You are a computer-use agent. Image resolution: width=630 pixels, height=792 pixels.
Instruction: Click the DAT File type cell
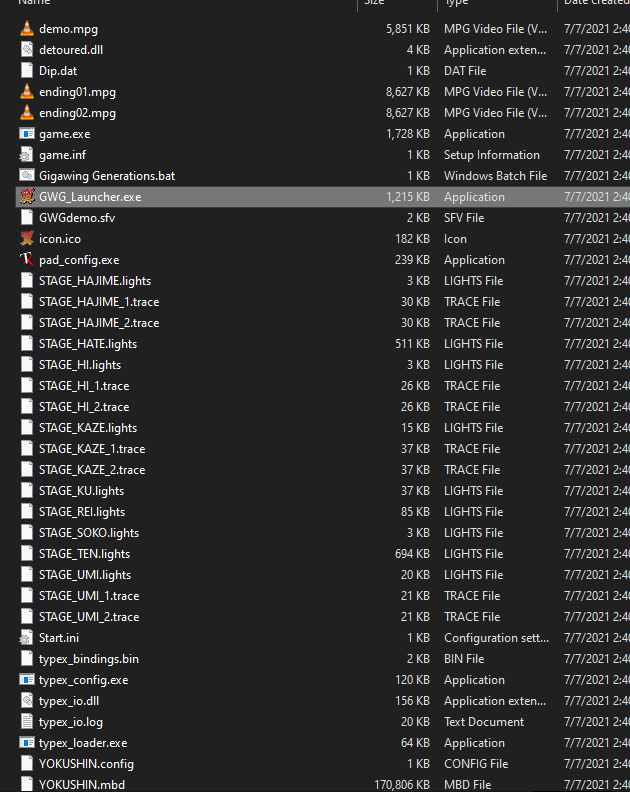pos(465,71)
